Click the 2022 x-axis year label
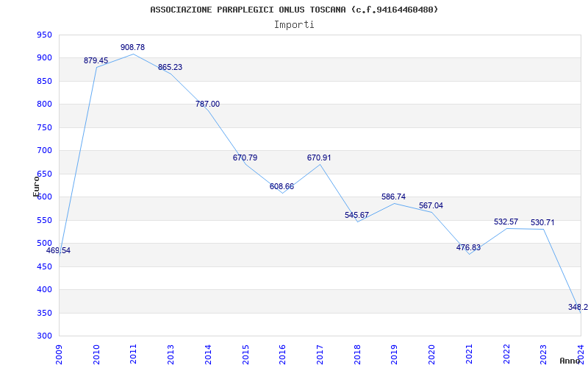 506,354
